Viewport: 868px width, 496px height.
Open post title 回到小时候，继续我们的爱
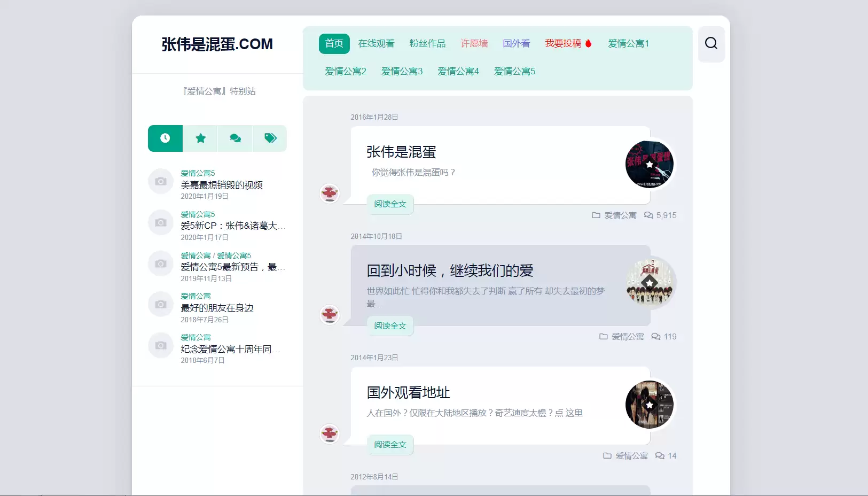(450, 271)
